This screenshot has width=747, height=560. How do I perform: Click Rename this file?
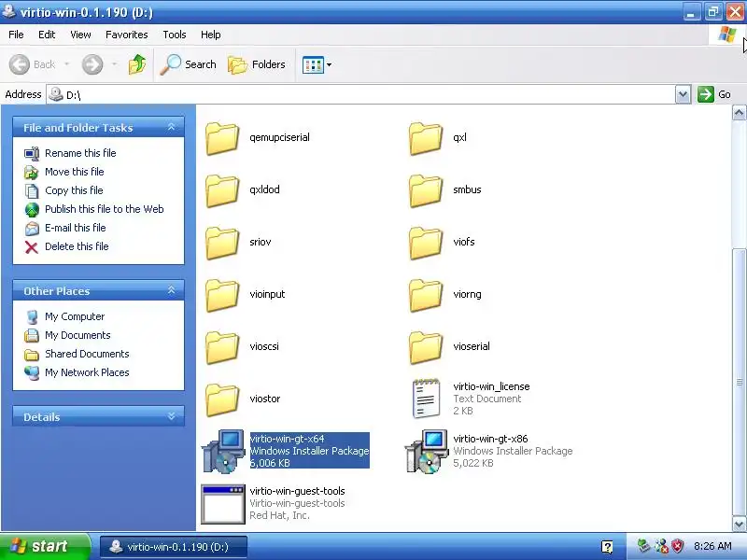pyautogui.click(x=71, y=153)
